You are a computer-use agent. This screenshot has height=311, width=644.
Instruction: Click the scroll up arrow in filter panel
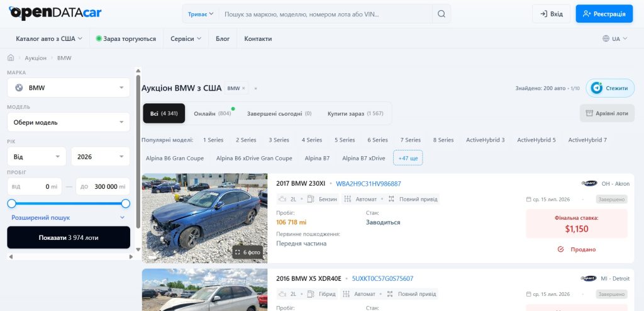[x=138, y=71]
